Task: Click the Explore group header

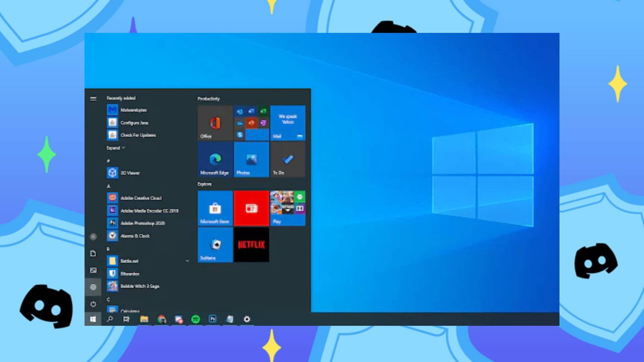Action: (205, 184)
